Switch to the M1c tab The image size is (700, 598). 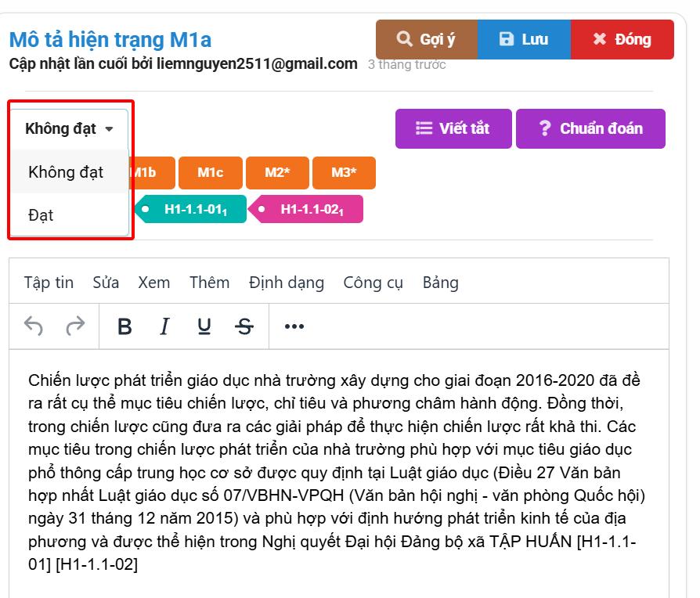(210, 173)
